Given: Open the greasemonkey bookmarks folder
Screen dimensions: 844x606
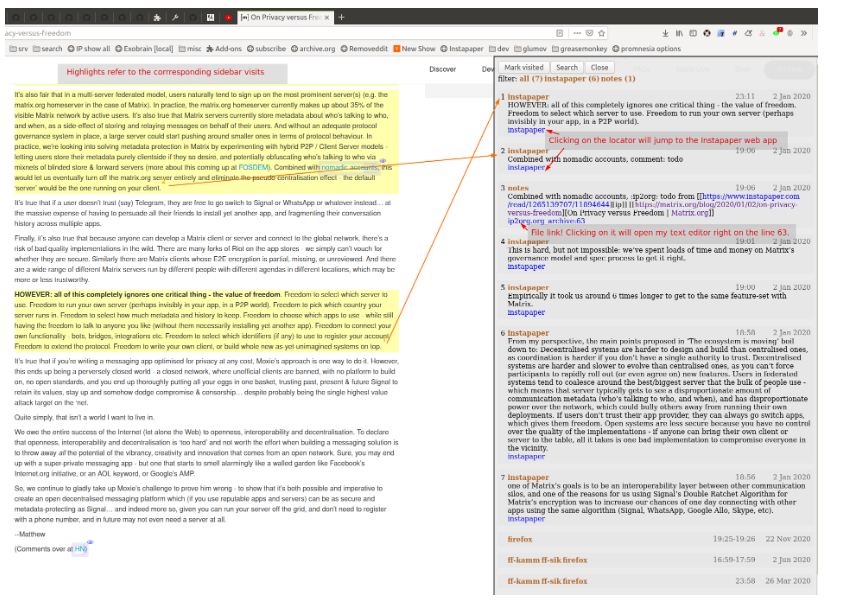Looking at the screenshot, I should (x=579, y=48).
